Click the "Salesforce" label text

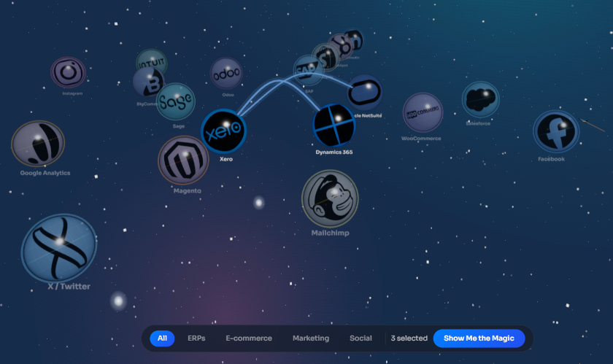point(478,123)
